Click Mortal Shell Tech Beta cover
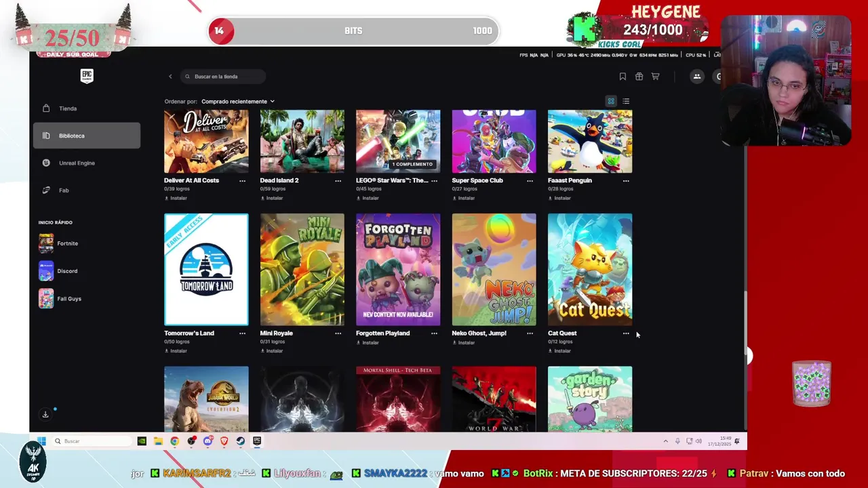This screenshot has width=868, height=488. 398,399
